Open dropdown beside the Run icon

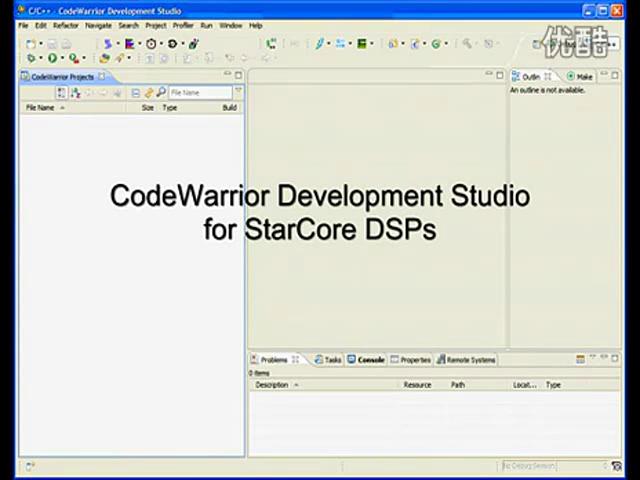(62, 58)
